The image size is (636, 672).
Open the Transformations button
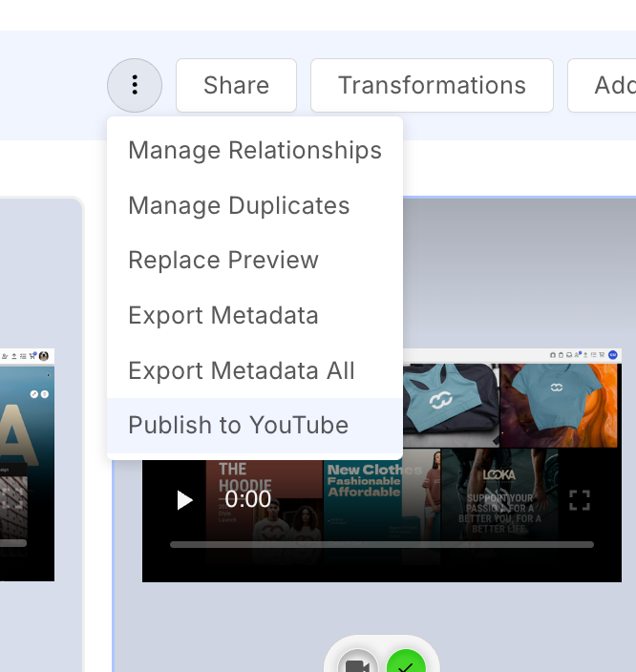(432, 86)
